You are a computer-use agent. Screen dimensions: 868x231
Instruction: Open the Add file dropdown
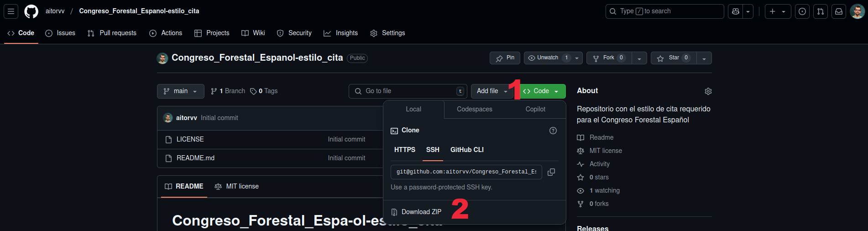[x=492, y=91]
